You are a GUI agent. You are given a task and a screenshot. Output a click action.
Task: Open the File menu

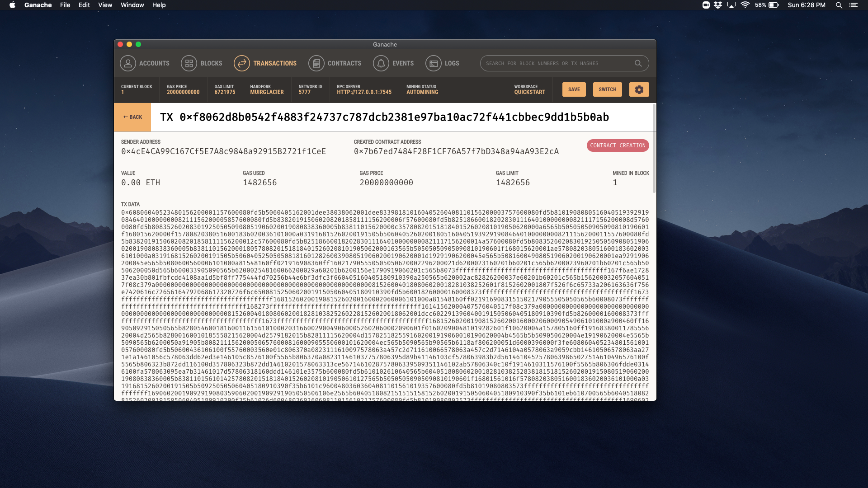click(x=65, y=5)
